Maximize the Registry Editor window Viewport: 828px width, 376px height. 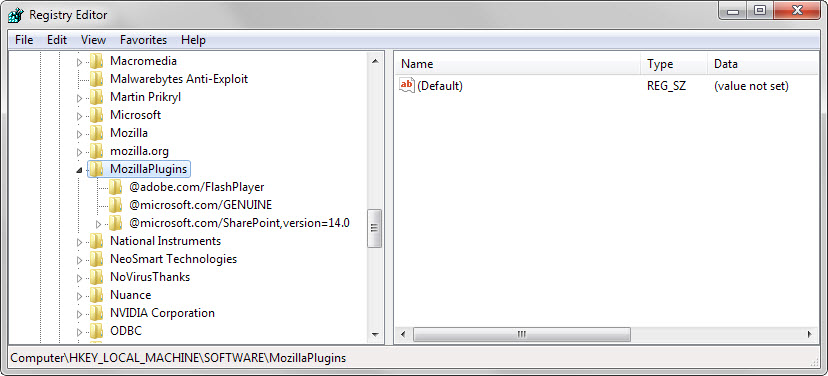click(x=759, y=11)
